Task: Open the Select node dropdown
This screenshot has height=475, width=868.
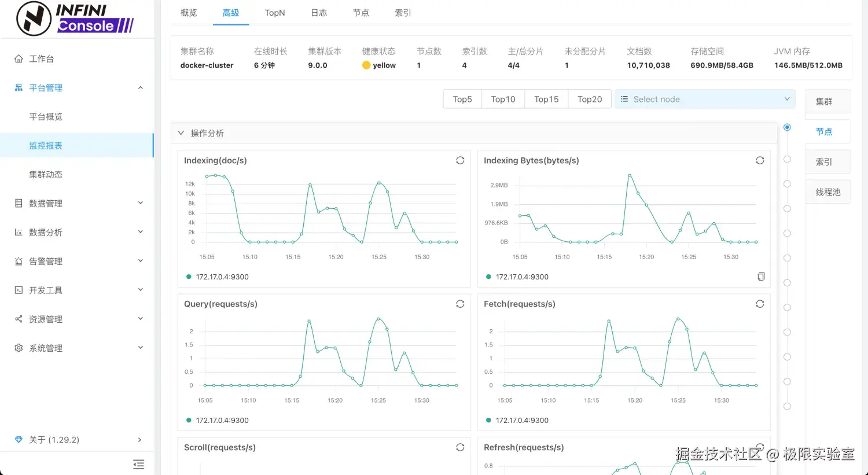Action: click(705, 99)
